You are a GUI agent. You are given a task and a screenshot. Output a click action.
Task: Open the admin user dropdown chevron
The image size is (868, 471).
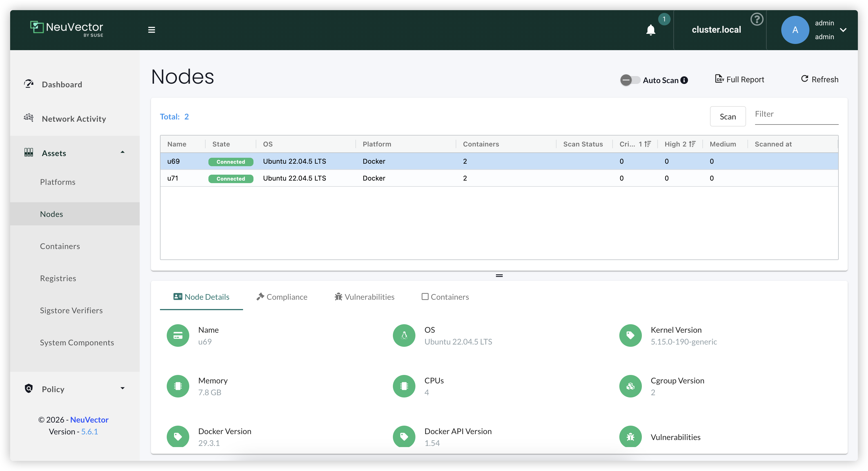pyautogui.click(x=843, y=30)
